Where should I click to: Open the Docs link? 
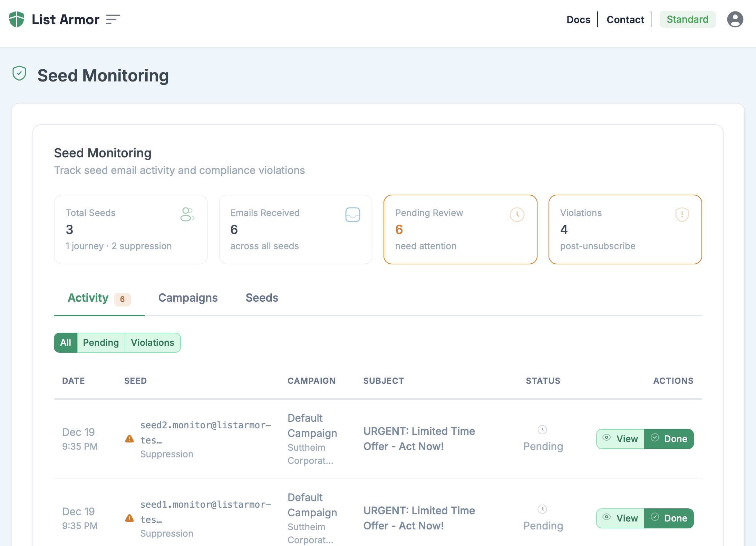pos(578,20)
